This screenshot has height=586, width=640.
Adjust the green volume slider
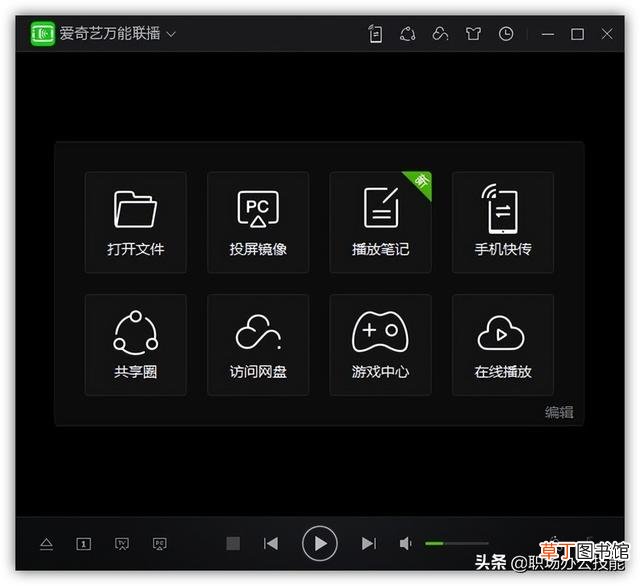click(457, 544)
